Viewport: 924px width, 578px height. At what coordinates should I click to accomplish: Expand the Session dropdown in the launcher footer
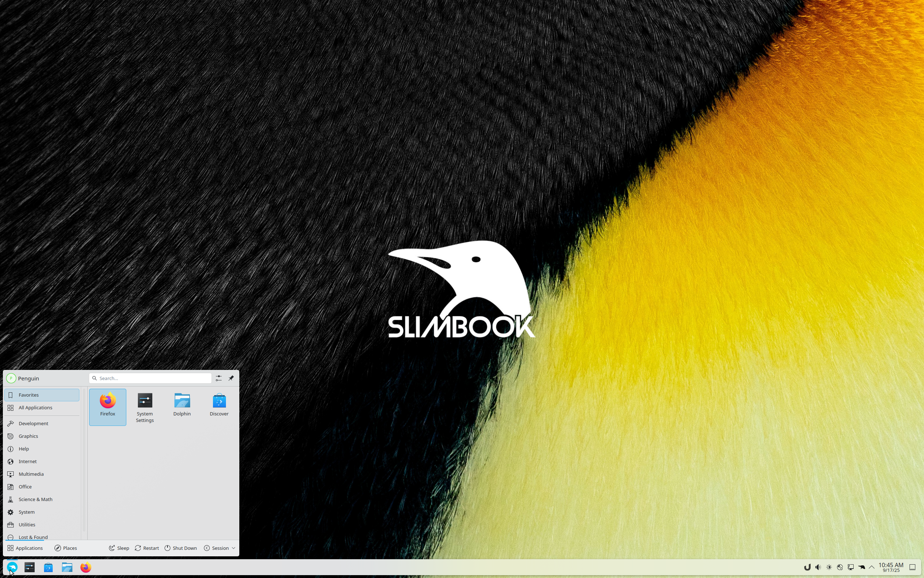(x=219, y=548)
